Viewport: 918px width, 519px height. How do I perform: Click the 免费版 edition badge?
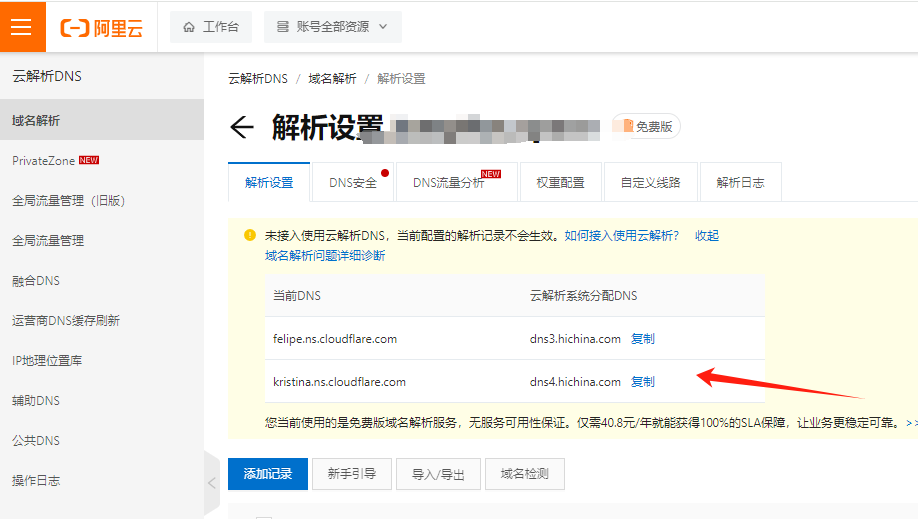point(647,126)
